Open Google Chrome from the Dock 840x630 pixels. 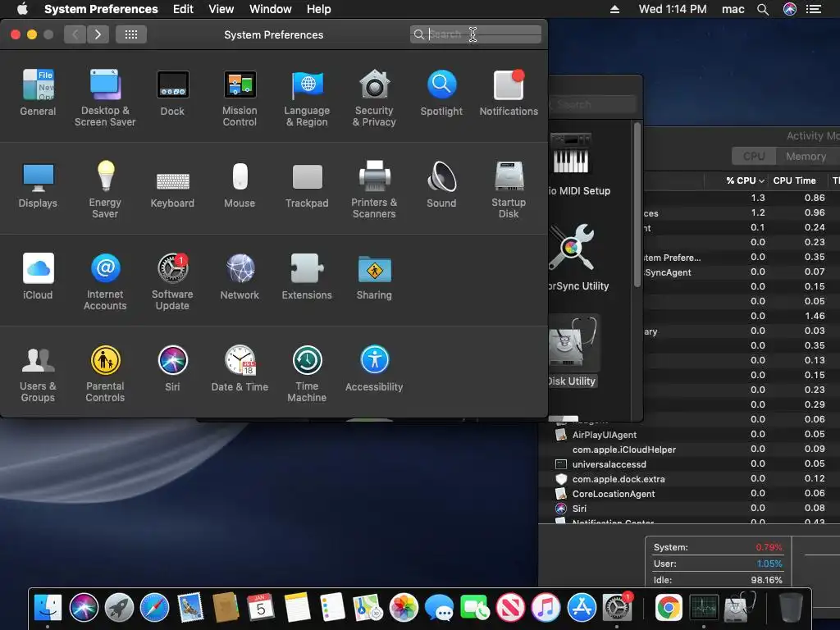[x=668, y=608]
